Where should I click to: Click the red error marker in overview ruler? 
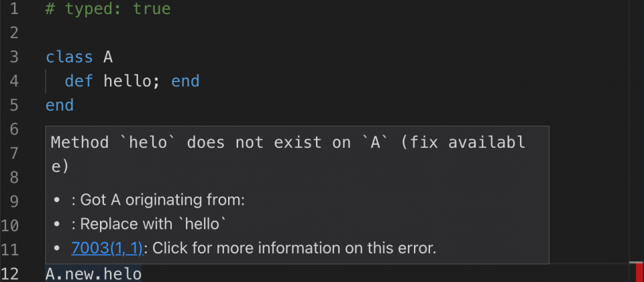pyautogui.click(x=639, y=272)
